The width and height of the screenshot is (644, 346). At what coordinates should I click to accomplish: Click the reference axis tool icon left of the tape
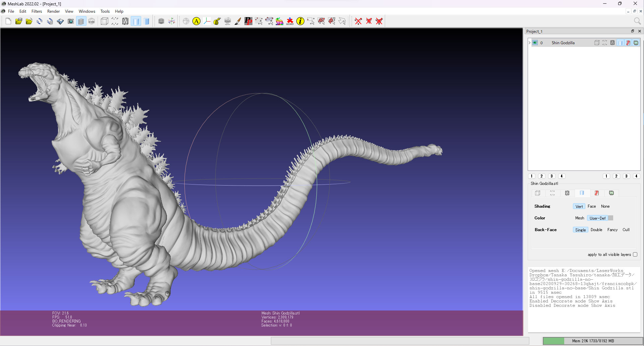[x=207, y=21]
